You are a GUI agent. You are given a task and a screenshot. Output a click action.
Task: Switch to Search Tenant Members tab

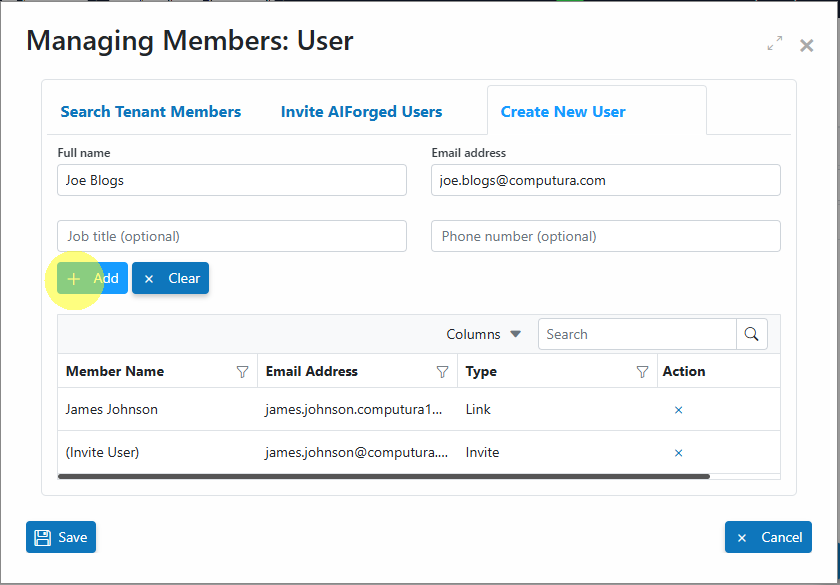tap(151, 112)
